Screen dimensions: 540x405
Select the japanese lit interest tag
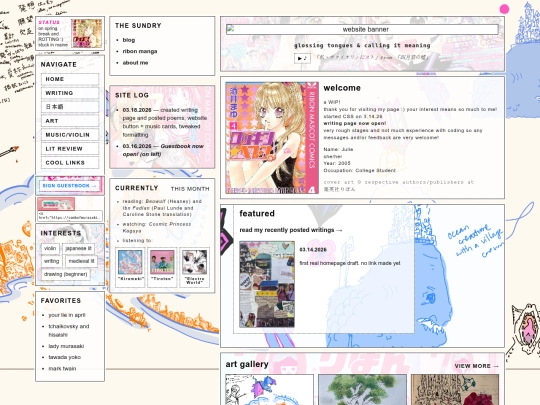(79, 248)
